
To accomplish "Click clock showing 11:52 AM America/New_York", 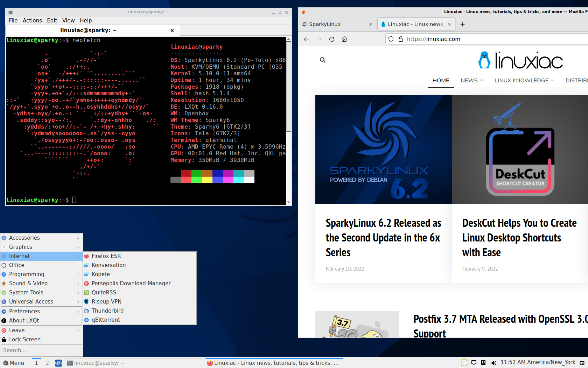I will click(538, 362).
